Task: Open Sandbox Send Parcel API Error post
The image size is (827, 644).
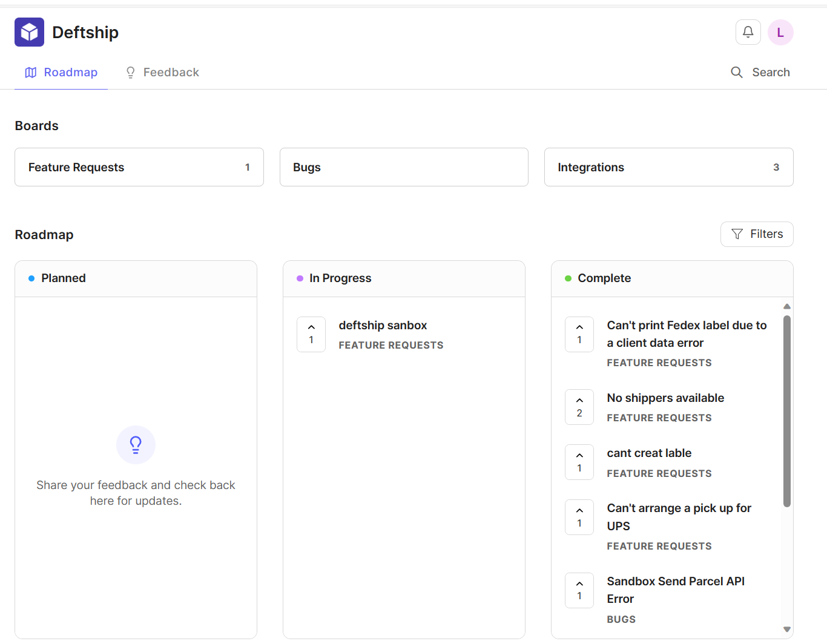Action: pos(676,590)
